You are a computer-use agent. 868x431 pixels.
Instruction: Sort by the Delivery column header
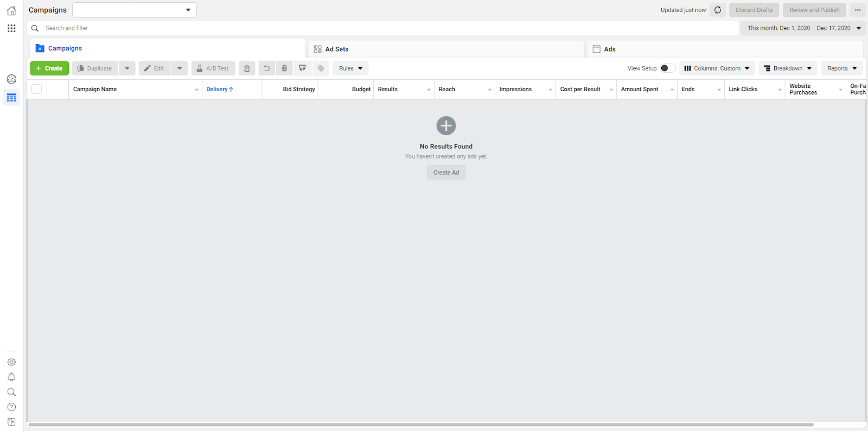pyautogui.click(x=220, y=90)
